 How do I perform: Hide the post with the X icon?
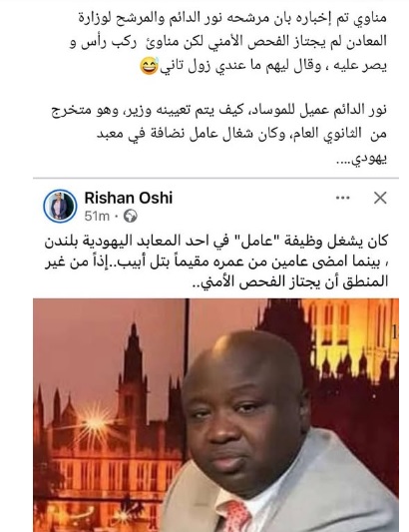tap(380, 198)
